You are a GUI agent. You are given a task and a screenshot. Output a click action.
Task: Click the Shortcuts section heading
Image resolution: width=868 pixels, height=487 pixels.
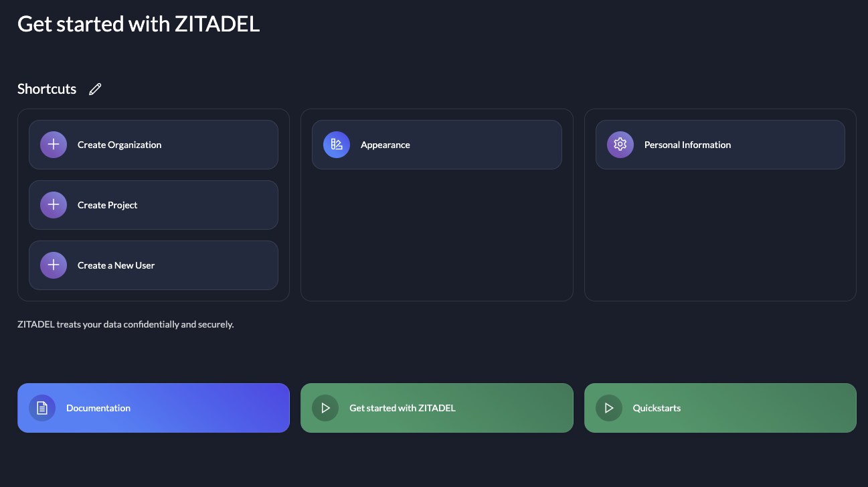click(46, 88)
